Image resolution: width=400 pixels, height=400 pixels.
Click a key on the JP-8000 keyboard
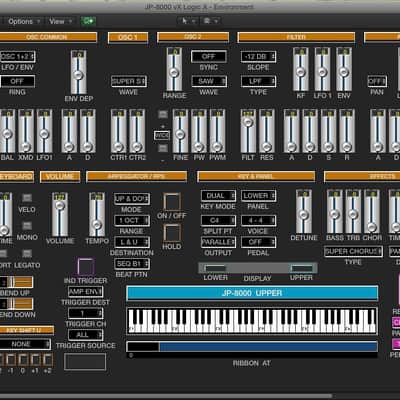click(x=252, y=321)
